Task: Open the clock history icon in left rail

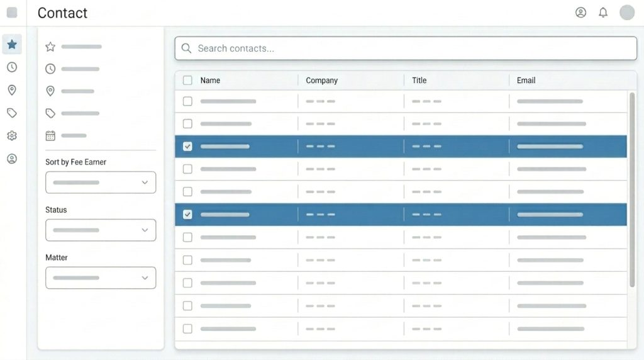Action: click(12, 67)
